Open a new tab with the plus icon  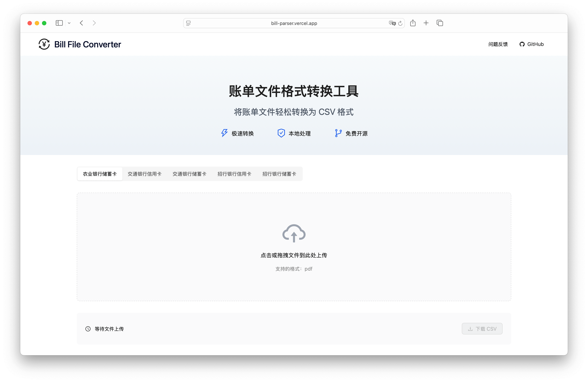(426, 23)
